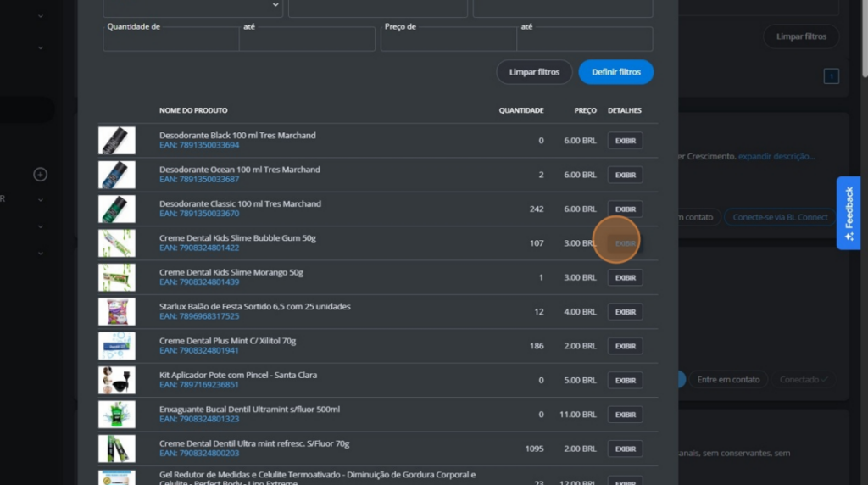Click page number 1 in background pagination
Screen dimensions: 868x485
click(x=831, y=75)
